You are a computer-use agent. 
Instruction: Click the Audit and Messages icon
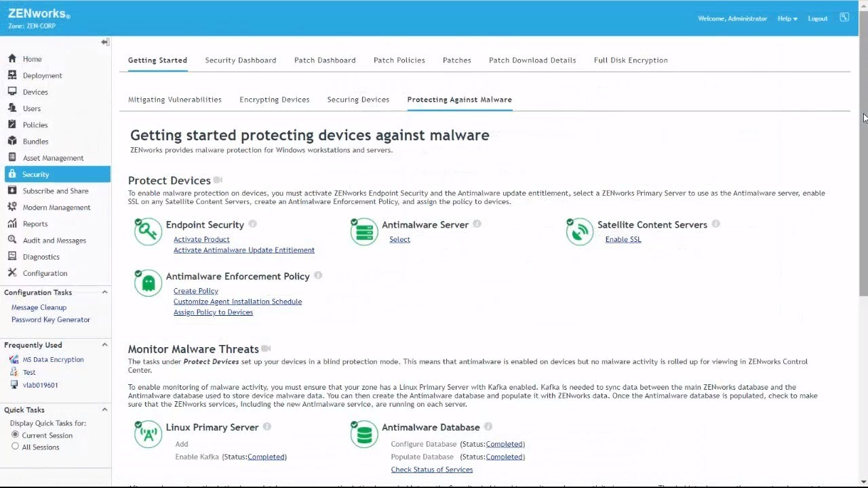(x=12, y=240)
